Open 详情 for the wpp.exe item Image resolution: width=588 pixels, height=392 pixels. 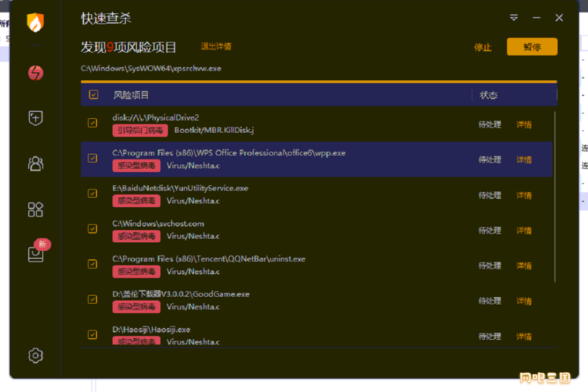524,160
